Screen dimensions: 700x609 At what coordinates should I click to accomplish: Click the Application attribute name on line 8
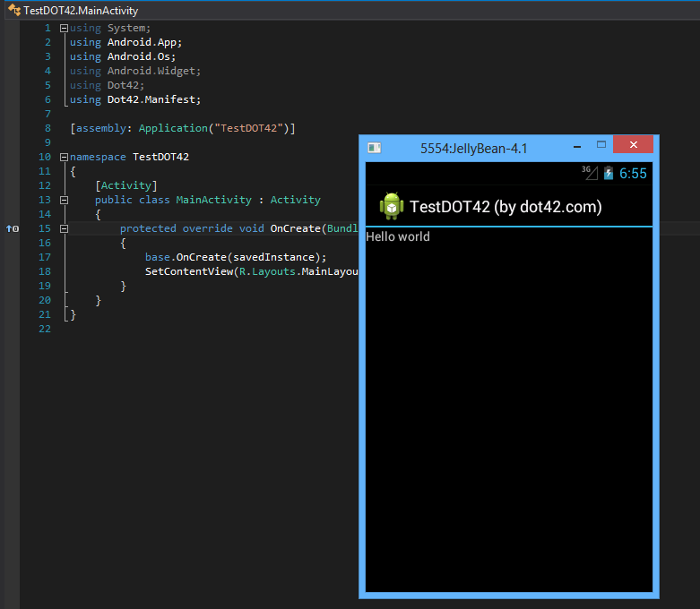click(x=173, y=128)
